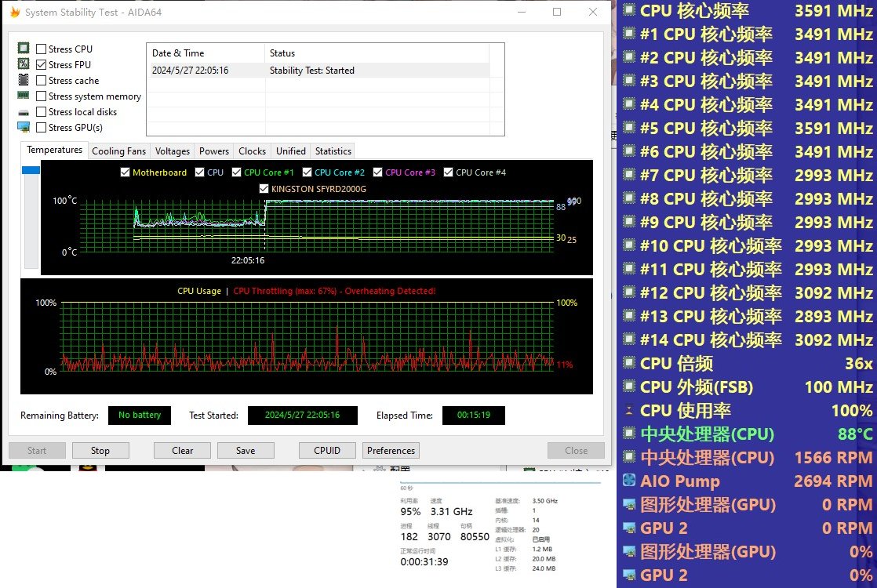877x588 pixels.
Task: Select the Stability Test: Started log row
Action: click(318, 71)
